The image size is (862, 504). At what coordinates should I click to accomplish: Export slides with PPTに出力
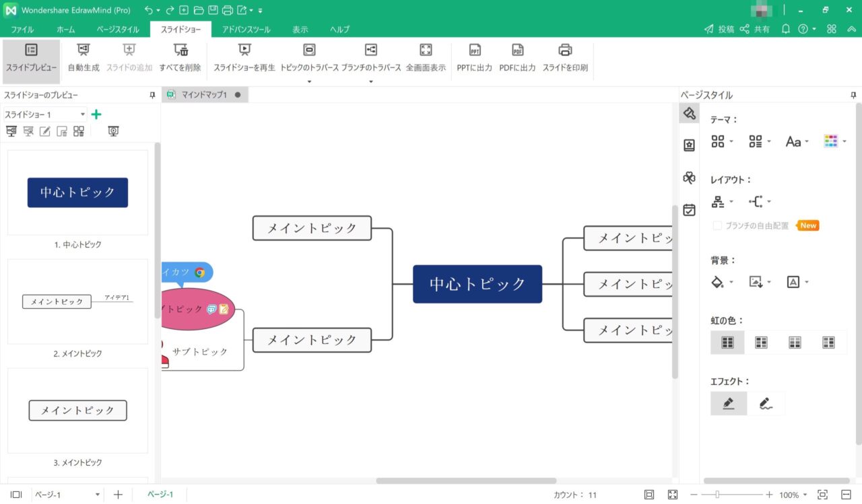[475, 59]
